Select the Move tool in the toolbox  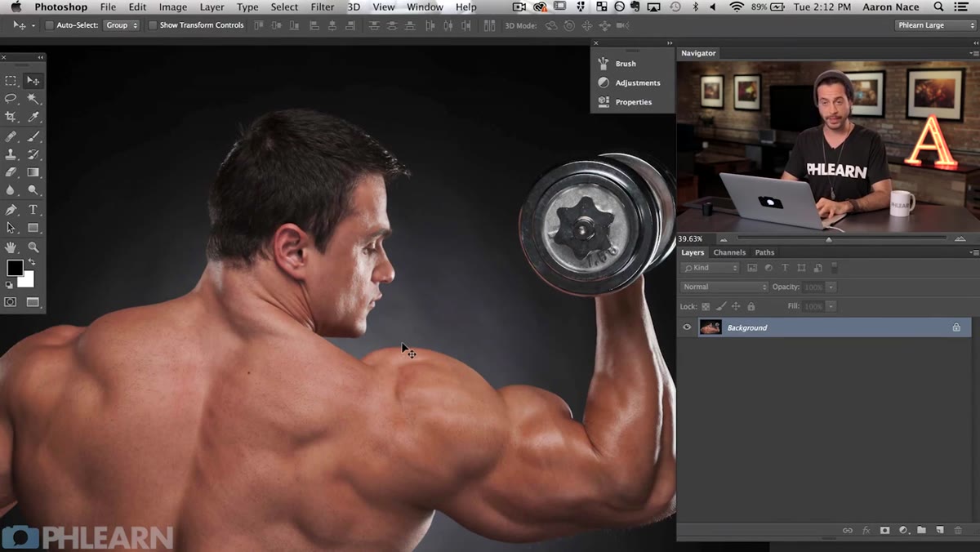[33, 80]
